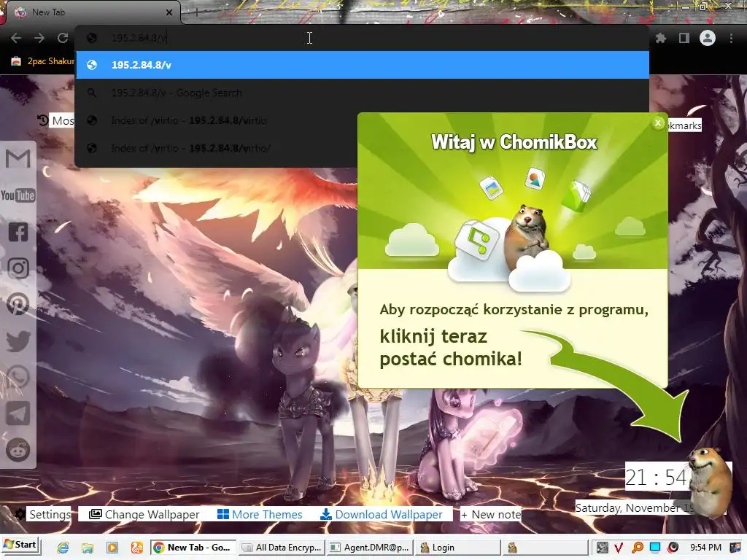
Task: Click the red V system tray icon
Action: click(x=619, y=548)
